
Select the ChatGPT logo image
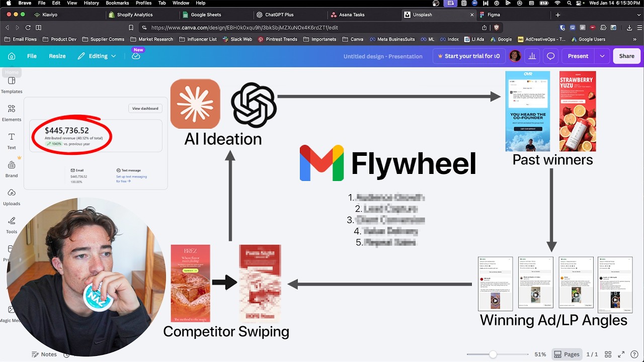[x=254, y=105]
